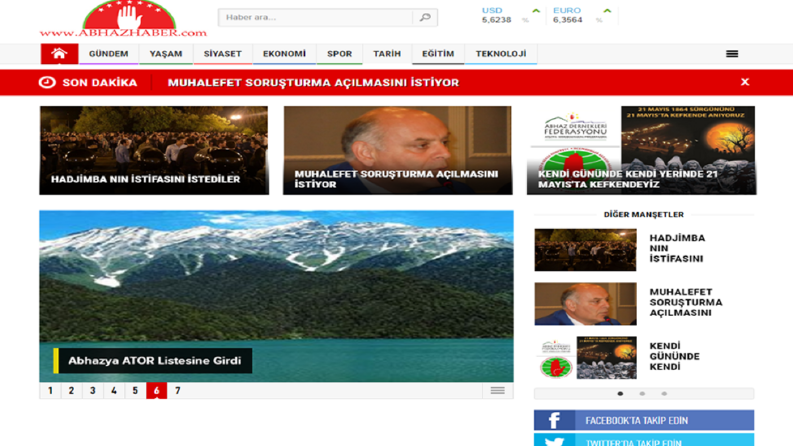Open the red home icon tab
Image resolution: width=793 pixels, height=446 pixels.
[x=59, y=54]
